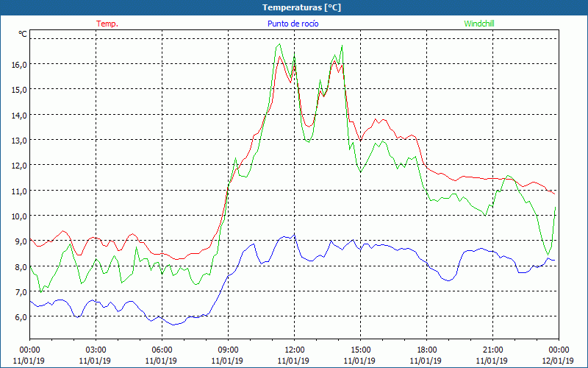Screen dimensions: 588x368
Task: Click the 10,0 y-axis value
Action: pyautogui.click(x=20, y=216)
